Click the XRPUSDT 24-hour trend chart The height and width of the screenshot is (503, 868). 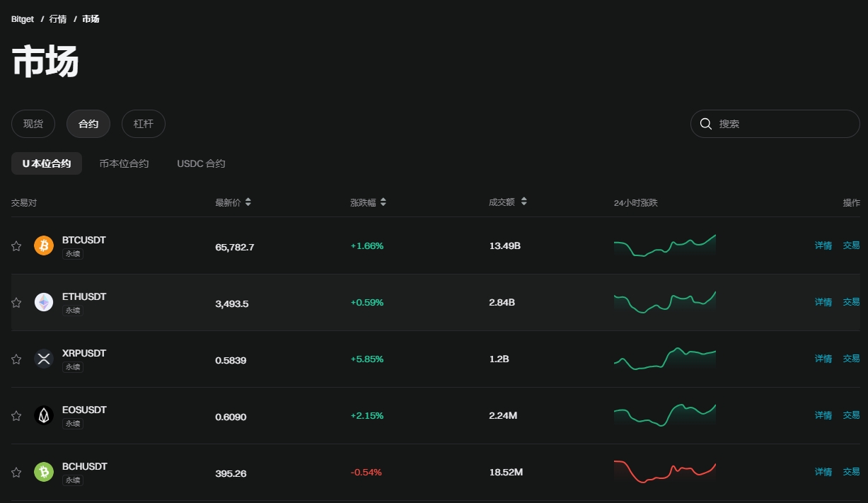[664, 359]
